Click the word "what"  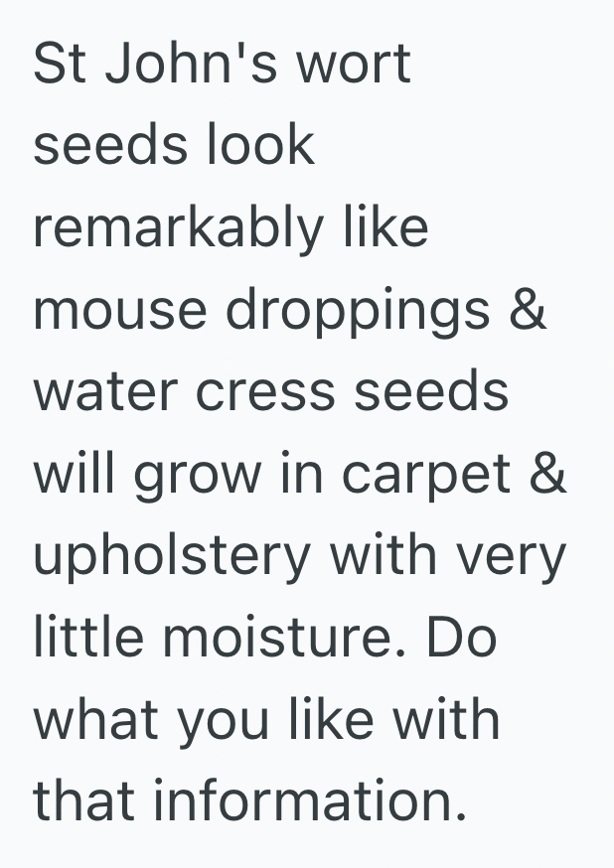[97, 719]
